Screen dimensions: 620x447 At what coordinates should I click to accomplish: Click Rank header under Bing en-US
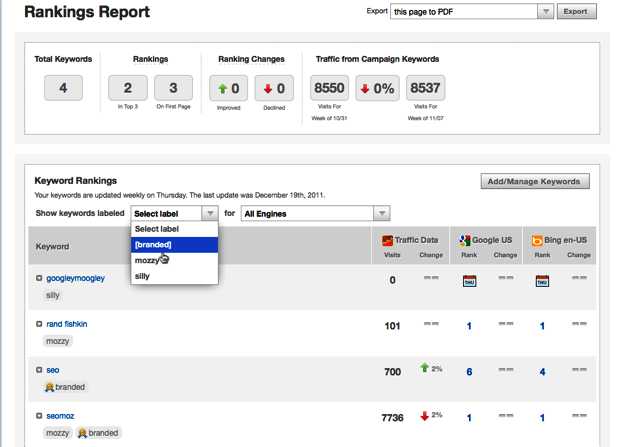[542, 255]
